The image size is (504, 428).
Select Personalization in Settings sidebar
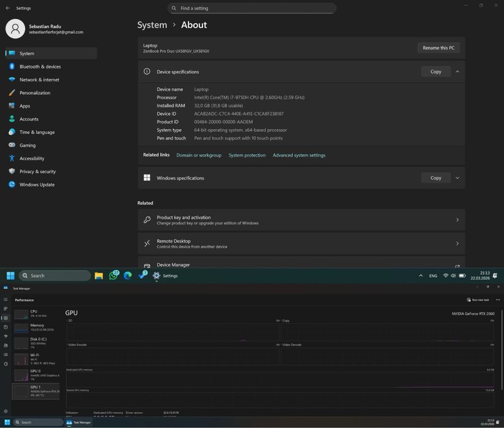tap(35, 93)
